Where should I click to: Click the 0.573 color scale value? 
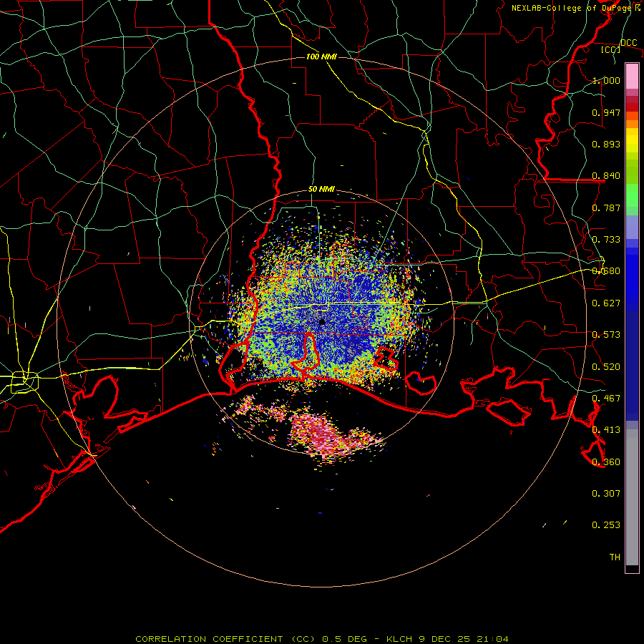pos(606,335)
